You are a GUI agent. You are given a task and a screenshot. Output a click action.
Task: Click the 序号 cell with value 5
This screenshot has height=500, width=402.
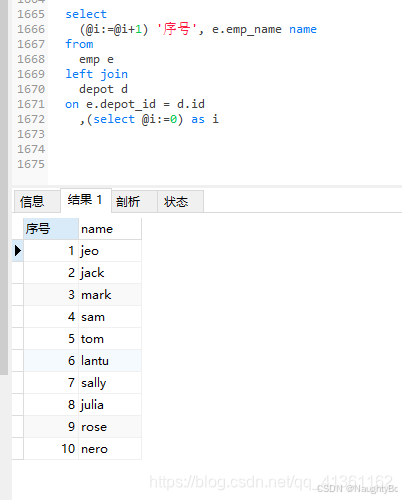[51, 339]
